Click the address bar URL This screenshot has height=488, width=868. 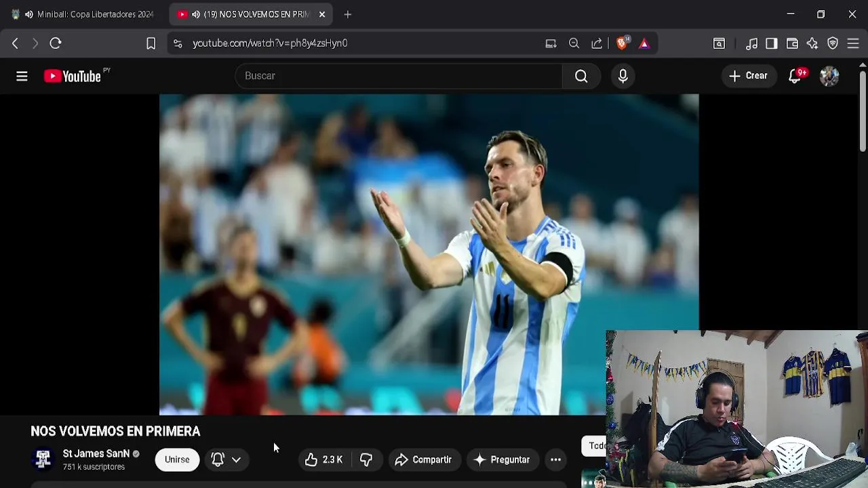click(270, 43)
